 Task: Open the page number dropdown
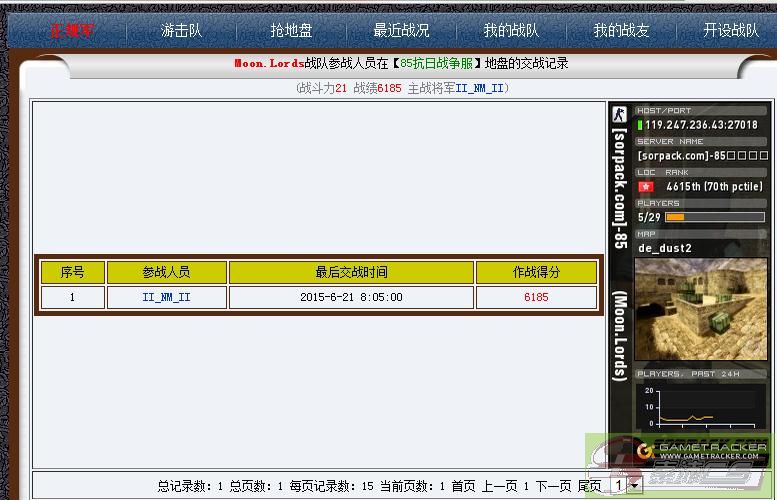coord(626,486)
